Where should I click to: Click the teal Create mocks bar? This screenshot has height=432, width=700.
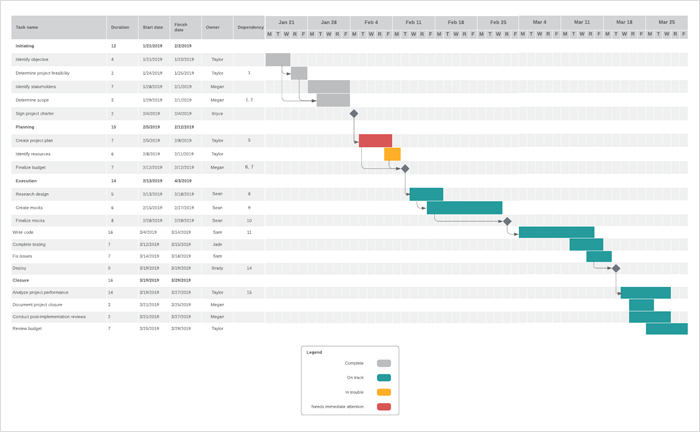pos(464,208)
